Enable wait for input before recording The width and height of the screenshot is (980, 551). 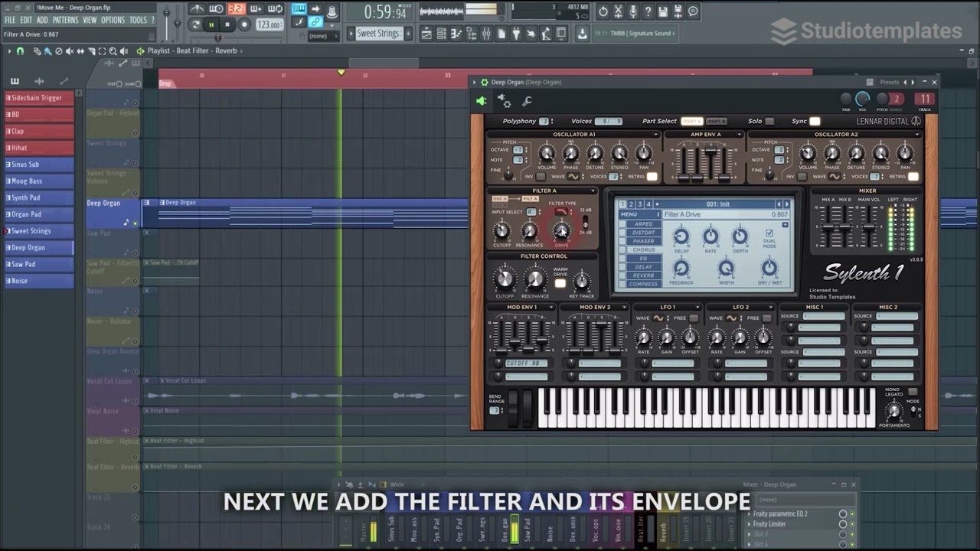tap(217, 9)
